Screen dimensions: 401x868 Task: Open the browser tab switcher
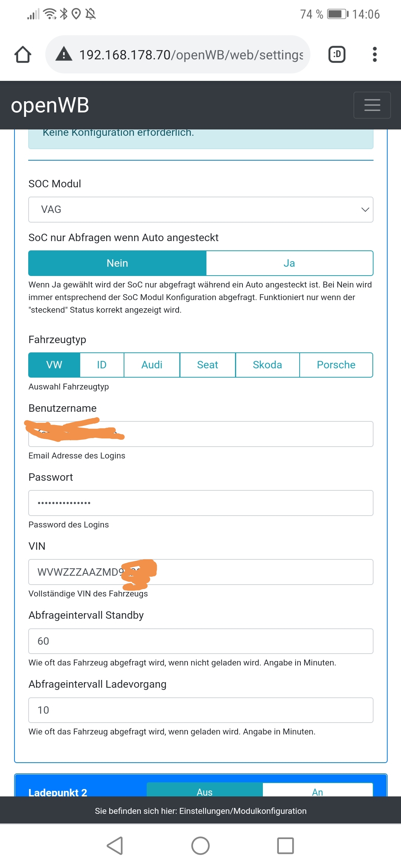coord(337,55)
